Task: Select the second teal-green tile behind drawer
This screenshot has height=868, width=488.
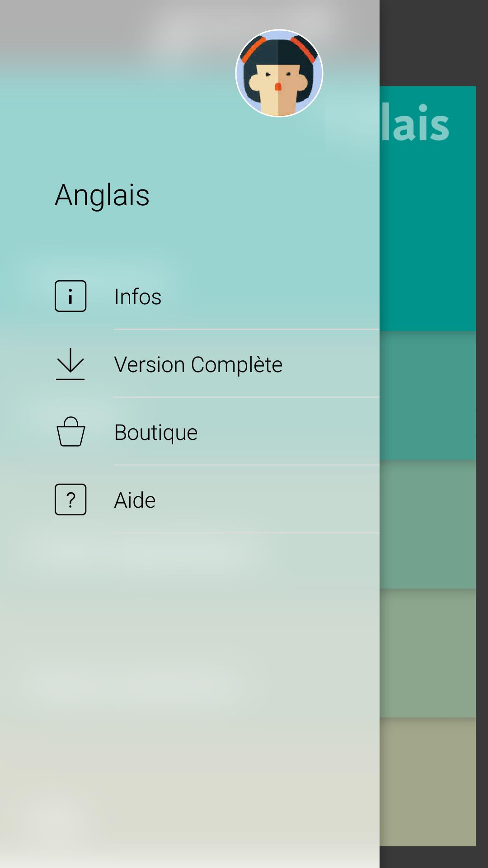Action: tap(427, 396)
